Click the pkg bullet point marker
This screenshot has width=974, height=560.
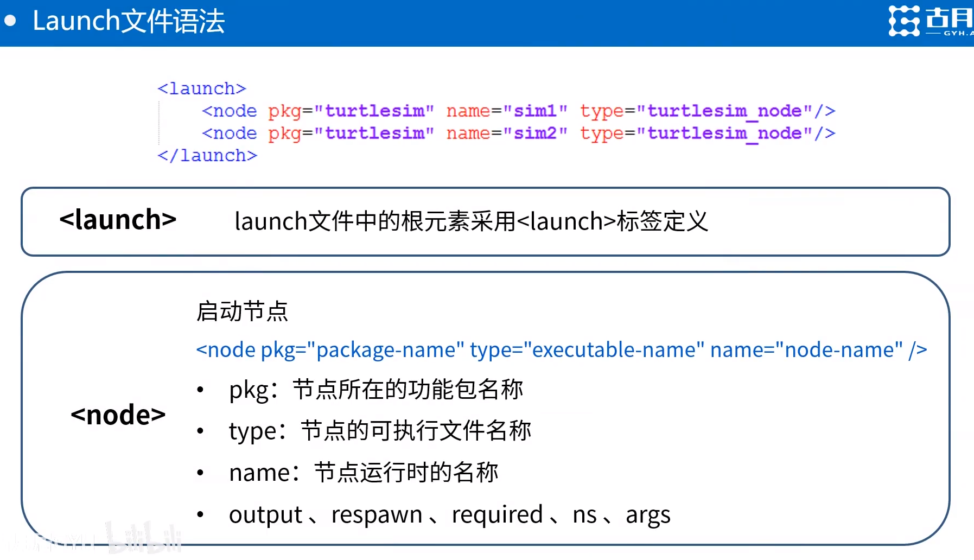pyautogui.click(x=201, y=389)
